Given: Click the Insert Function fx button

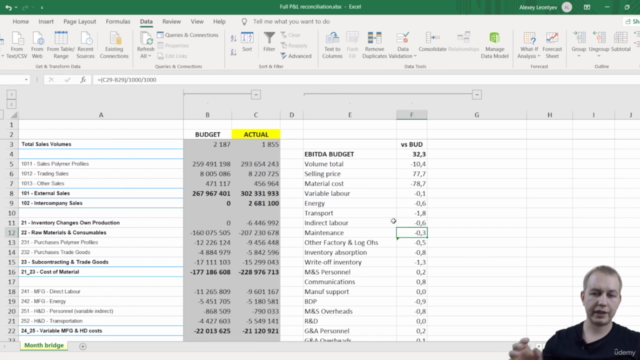Looking at the screenshot, I should click(83, 80).
